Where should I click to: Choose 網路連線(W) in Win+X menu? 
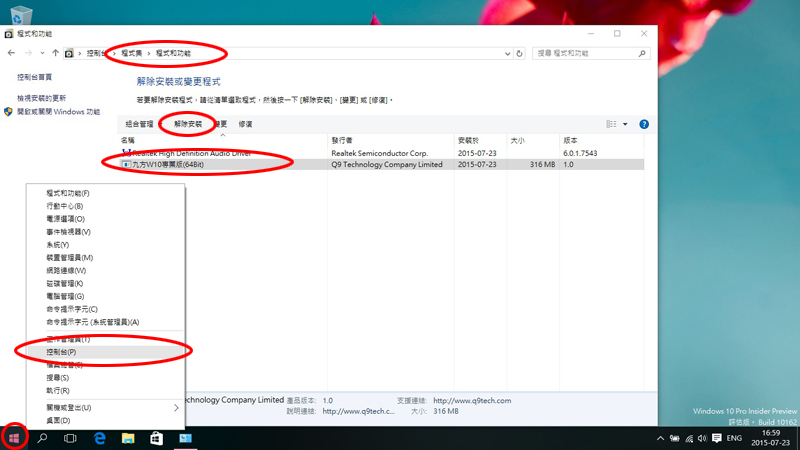pos(106,270)
